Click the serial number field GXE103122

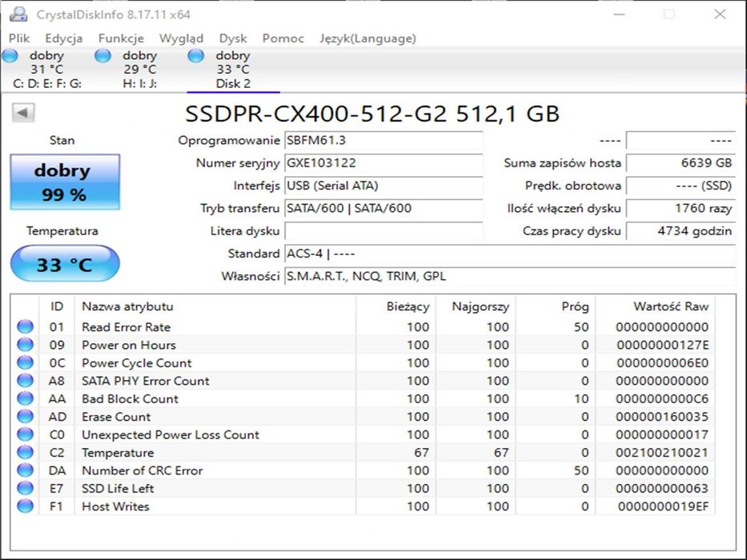[384, 163]
